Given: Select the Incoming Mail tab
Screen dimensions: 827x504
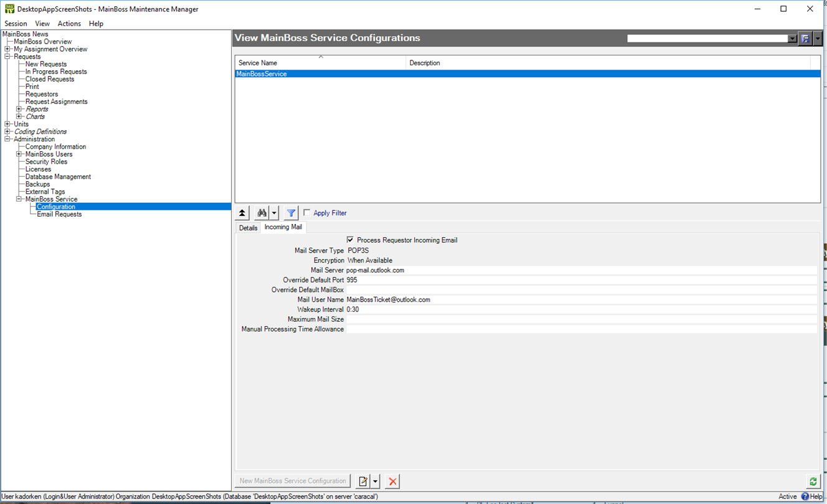Looking at the screenshot, I should tap(283, 227).
